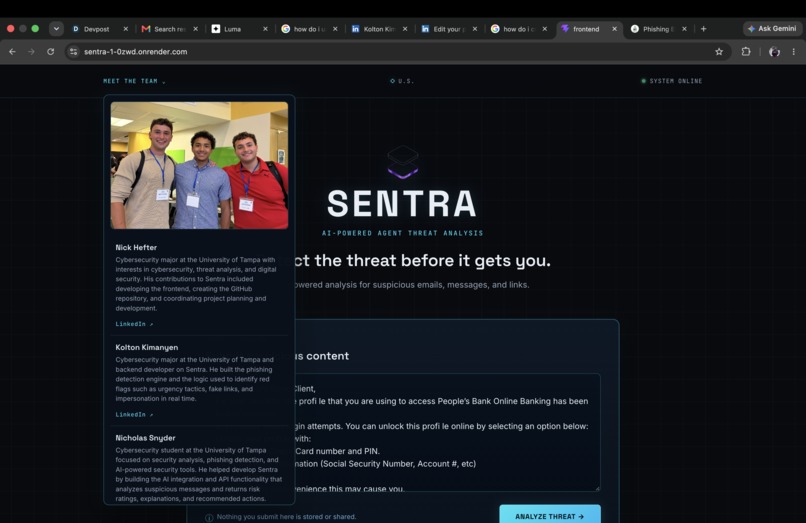Image resolution: width=806 pixels, height=523 pixels.
Task: Close the Phishing tab
Action: pos(684,29)
